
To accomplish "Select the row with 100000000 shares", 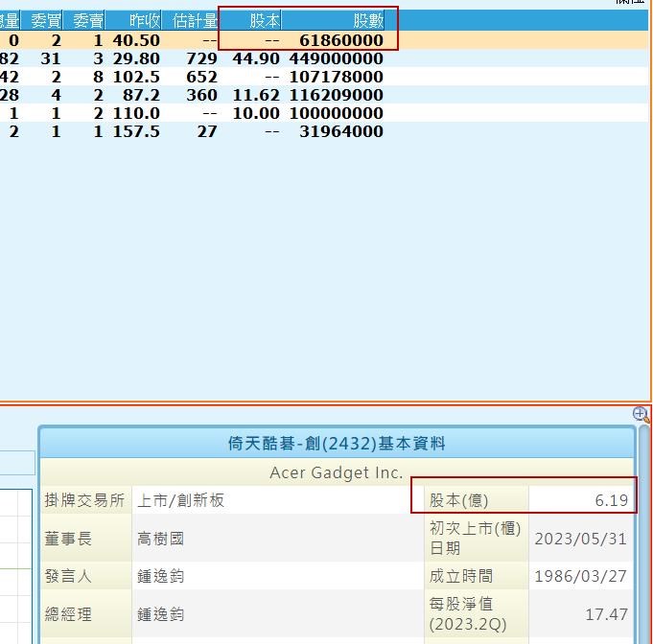I will point(336,113).
